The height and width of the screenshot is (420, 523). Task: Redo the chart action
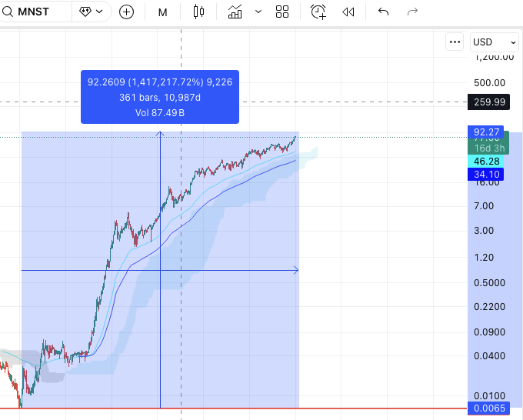[412, 12]
